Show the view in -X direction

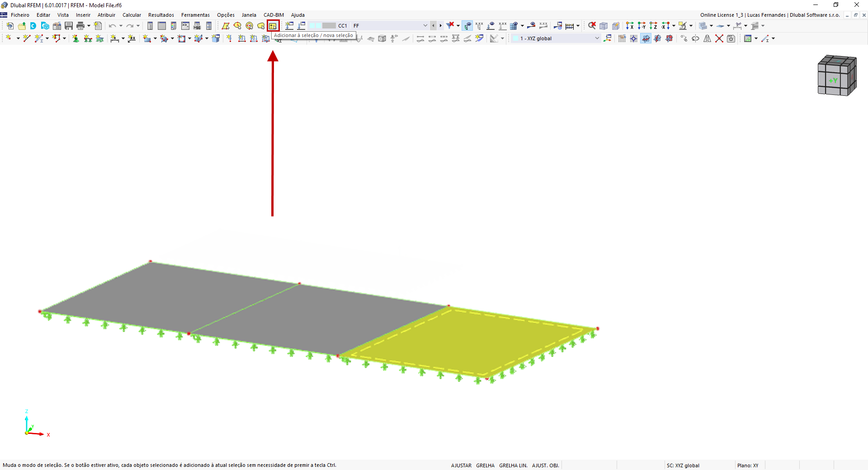665,26
